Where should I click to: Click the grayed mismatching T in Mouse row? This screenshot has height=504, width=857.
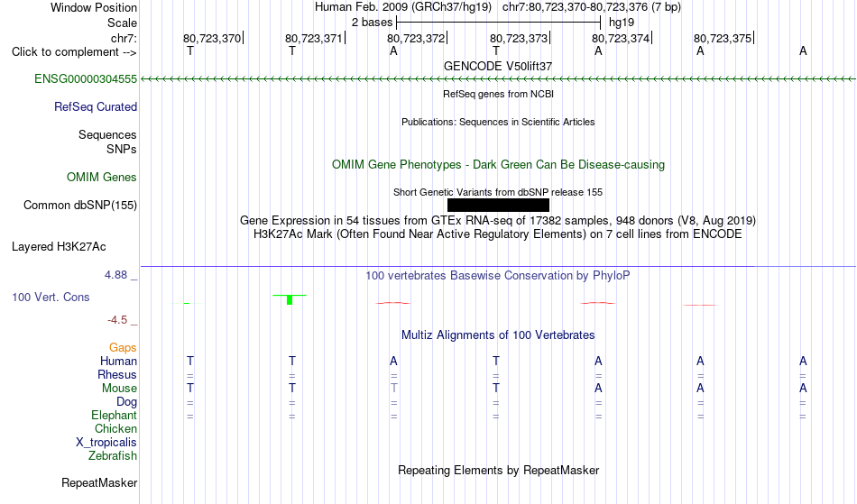point(394,389)
